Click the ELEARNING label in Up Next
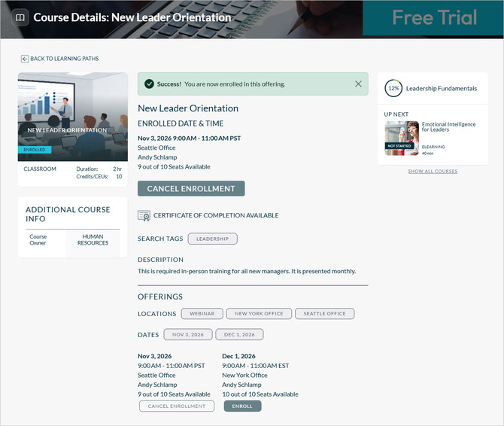 click(x=433, y=147)
